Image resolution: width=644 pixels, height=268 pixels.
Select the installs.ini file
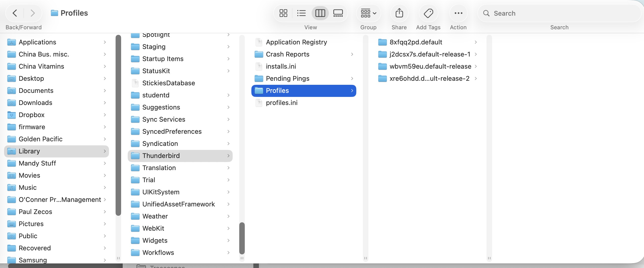click(281, 66)
